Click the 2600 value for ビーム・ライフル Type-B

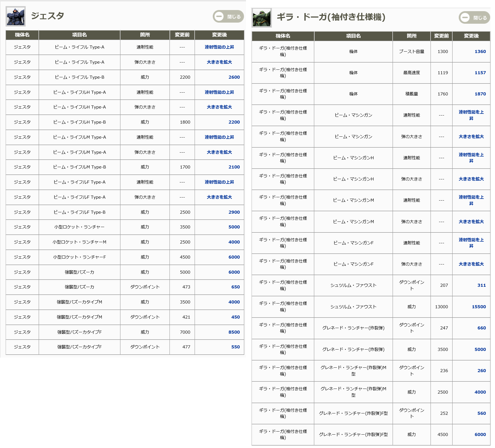[x=234, y=77]
